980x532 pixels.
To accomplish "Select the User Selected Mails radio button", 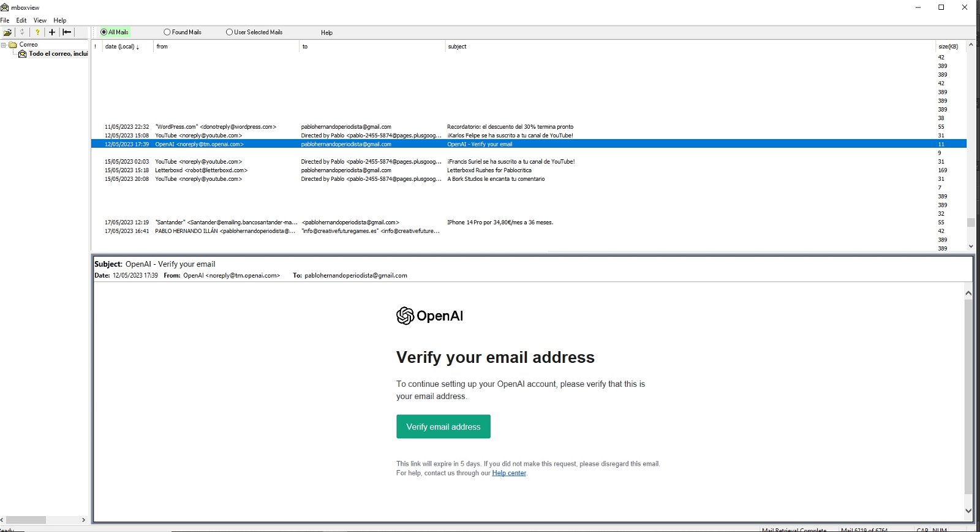I will (x=229, y=32).
